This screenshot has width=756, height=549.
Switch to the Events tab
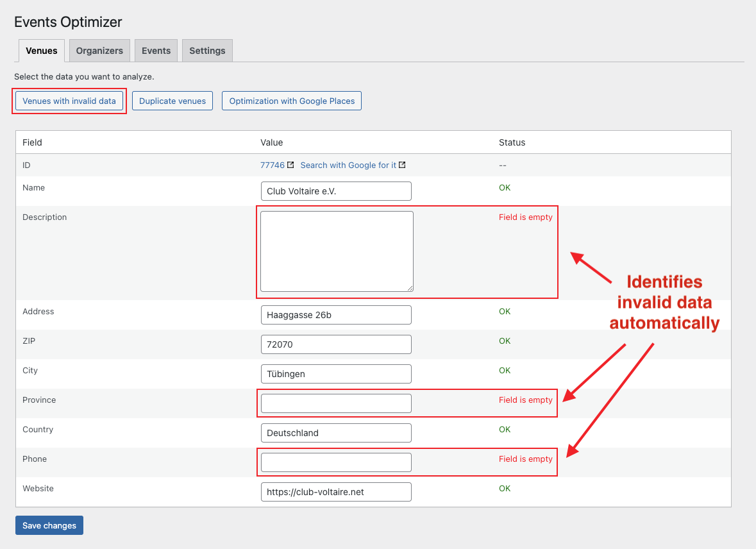[x=156, y=50]
